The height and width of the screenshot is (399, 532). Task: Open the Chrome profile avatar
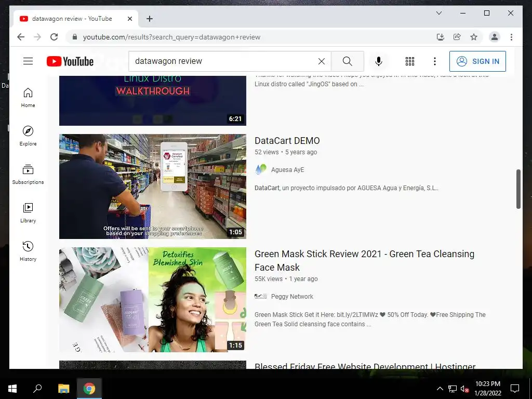click(495, 37)
